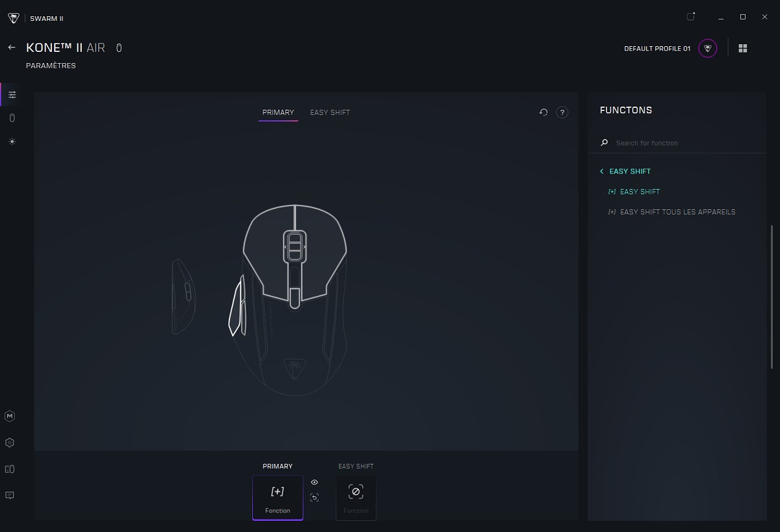Viewport: 780px width, 532px height.
Task: Open the gear settings icon in sidebar
Action: 10,443
